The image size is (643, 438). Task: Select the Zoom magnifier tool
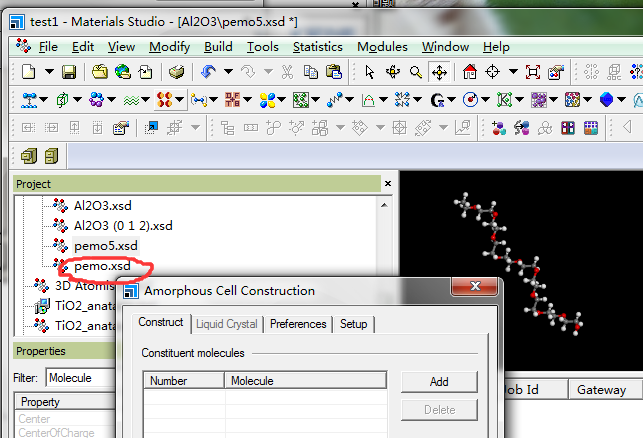pos(415,72)
